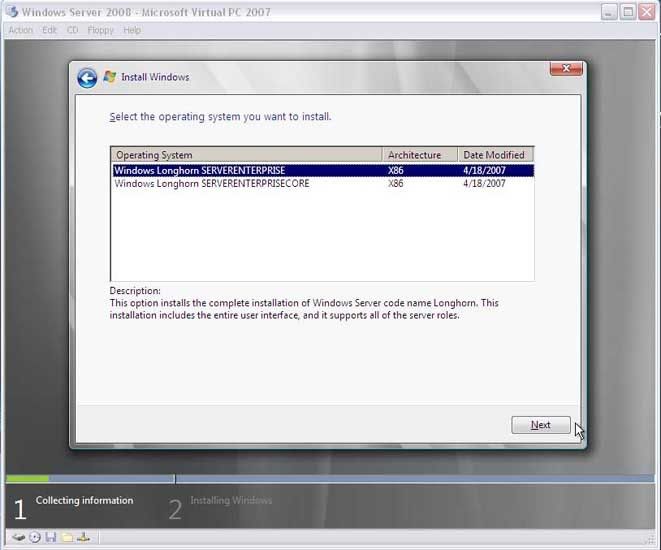661x550 pixels.
Task: Open the Floppy menu
Action: click(101, 30)
